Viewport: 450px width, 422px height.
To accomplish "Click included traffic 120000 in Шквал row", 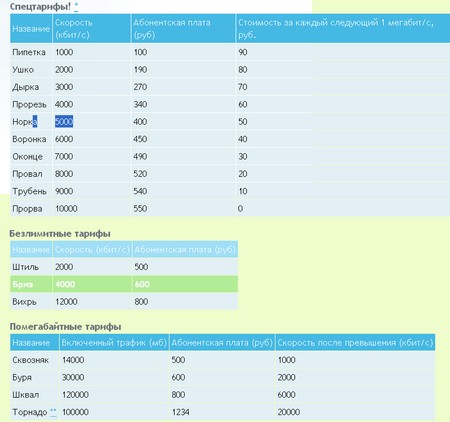I will pos(75,395).
